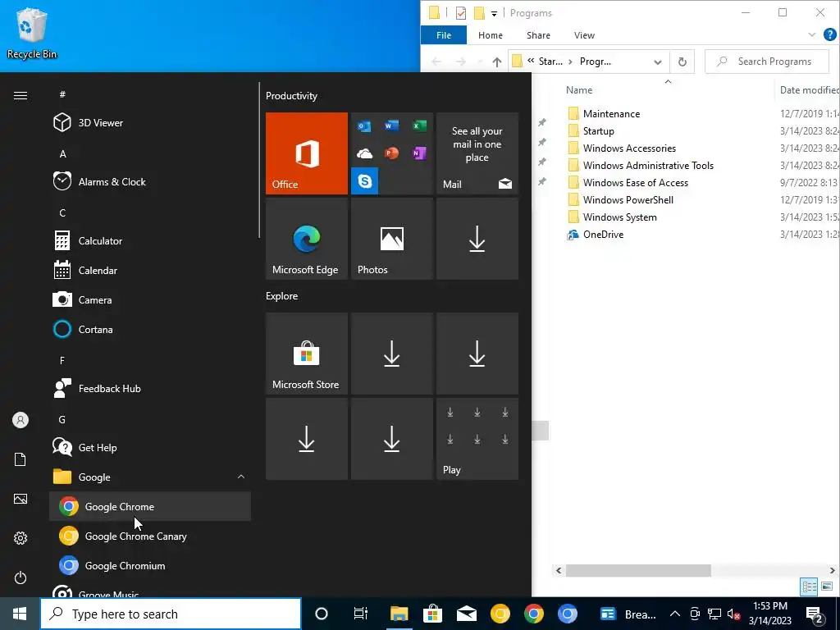
Task: Open the Quick Access Toolbar customize dropdown
Action: [x=494, y=13]
